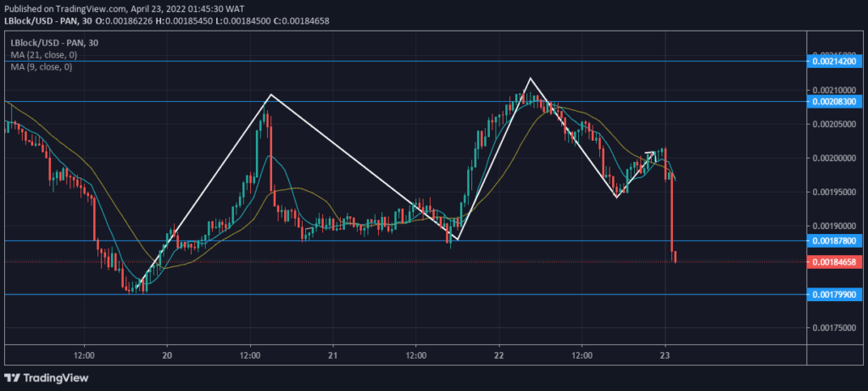Select the MA (9, close, 0) indicator legend
This screenshot has height=391, width=868.
(x=42, y=66)
